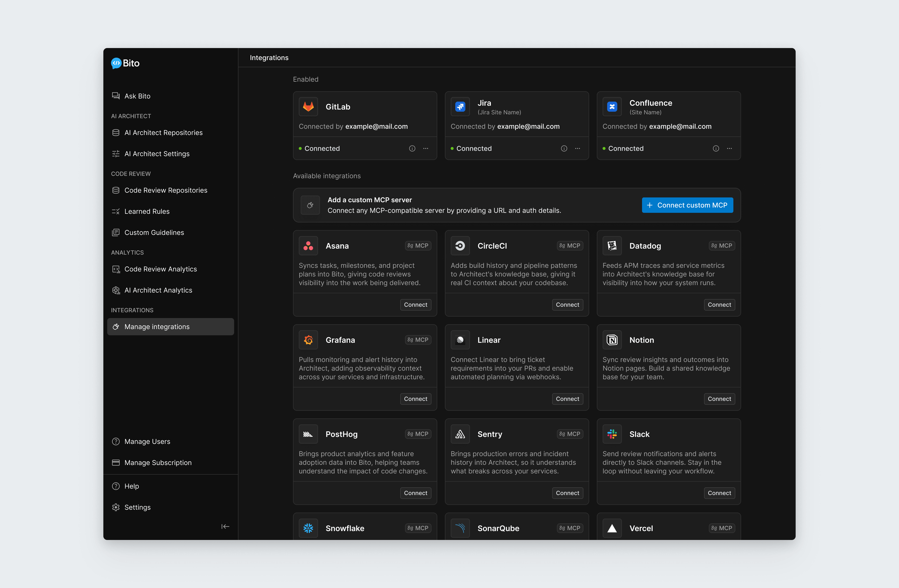Click the Confluence logo icon
Image resolution: width=899 pixels, height=588 pixels.
click(612, 107)
